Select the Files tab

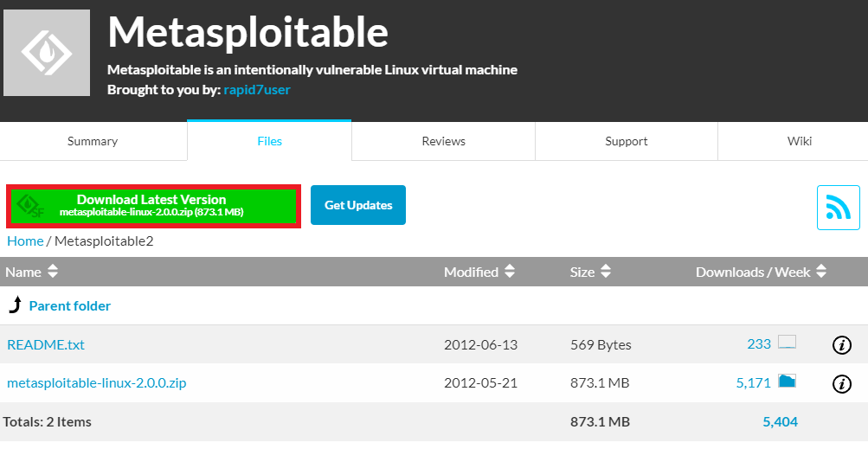tap(270, 141)
